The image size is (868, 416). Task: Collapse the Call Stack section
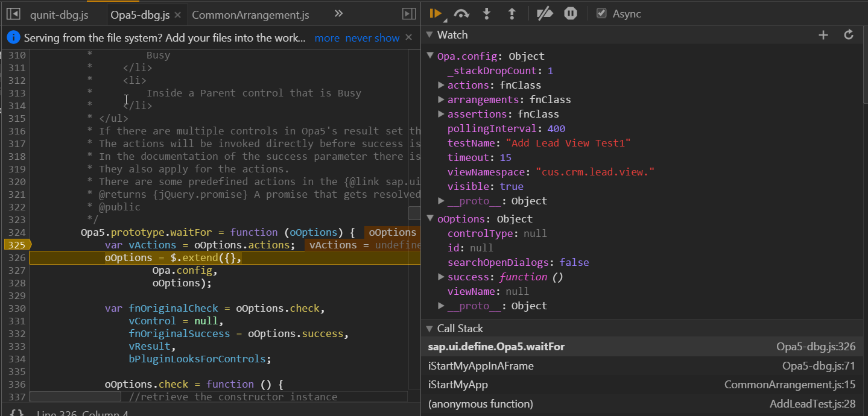(429, 329)
